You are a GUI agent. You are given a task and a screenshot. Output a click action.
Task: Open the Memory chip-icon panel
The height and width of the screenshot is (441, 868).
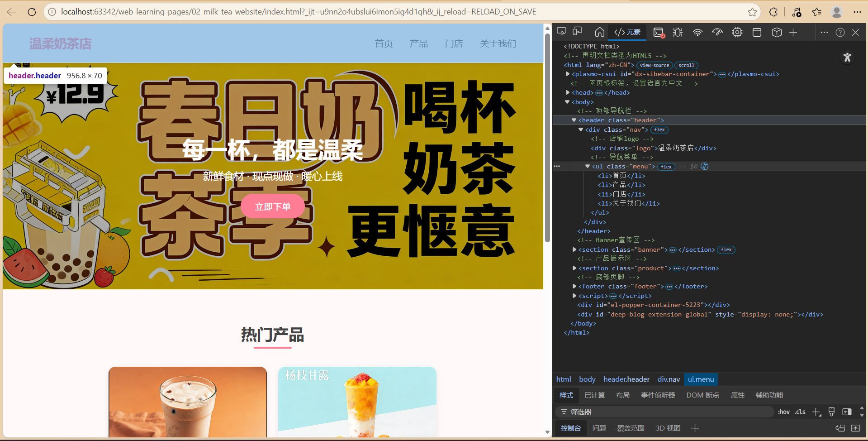pyautogui.click(x=737, y=33)
